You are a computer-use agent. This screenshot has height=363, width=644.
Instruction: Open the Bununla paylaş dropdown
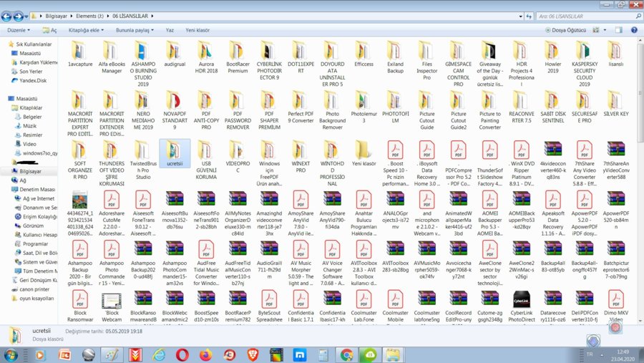(x=135, y=30)
